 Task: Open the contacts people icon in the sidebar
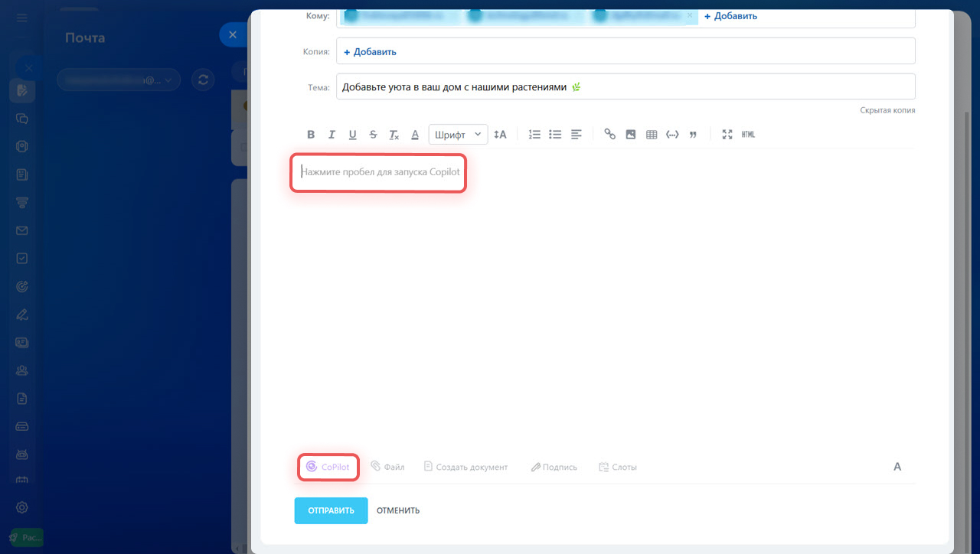(22, 370)
